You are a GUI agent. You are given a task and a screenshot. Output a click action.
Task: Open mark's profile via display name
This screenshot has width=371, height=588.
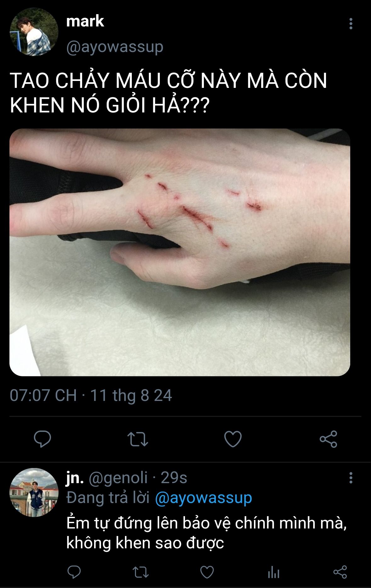point(85,21)
